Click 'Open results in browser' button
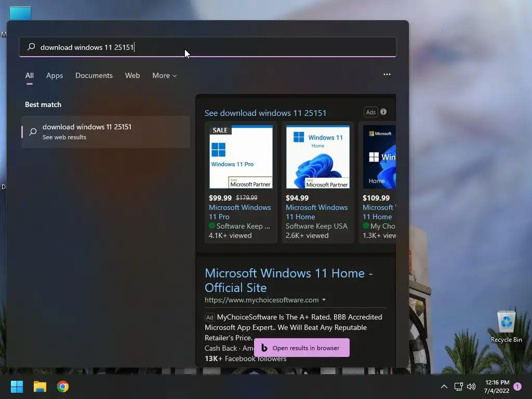Image resolution: width=532 pixels, height=399 pixels. click(x=302, y=348)
